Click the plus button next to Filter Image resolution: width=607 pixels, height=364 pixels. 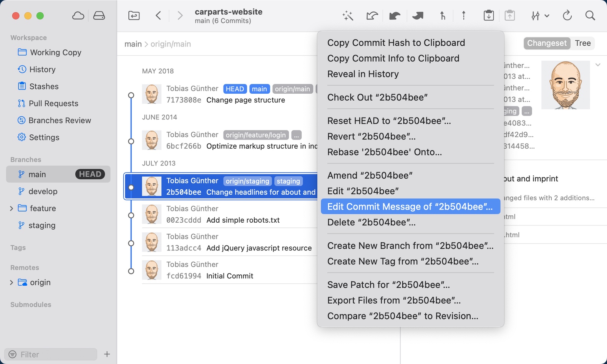tap(107, 354)
